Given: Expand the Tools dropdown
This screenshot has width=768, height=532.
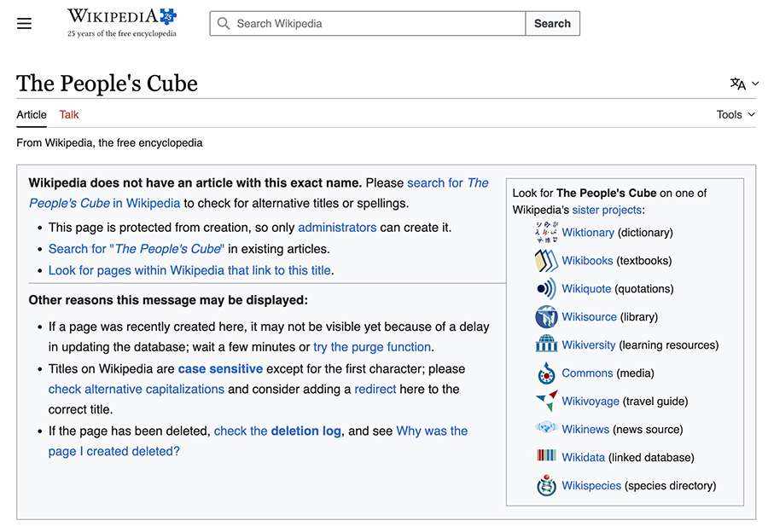Looking at the screenshot, I should tap(736, 114).
